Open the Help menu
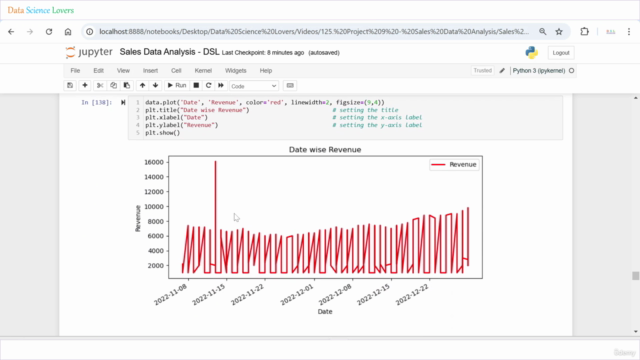The image size is (640, 360). pyautogui.click(x=266, y=71)
